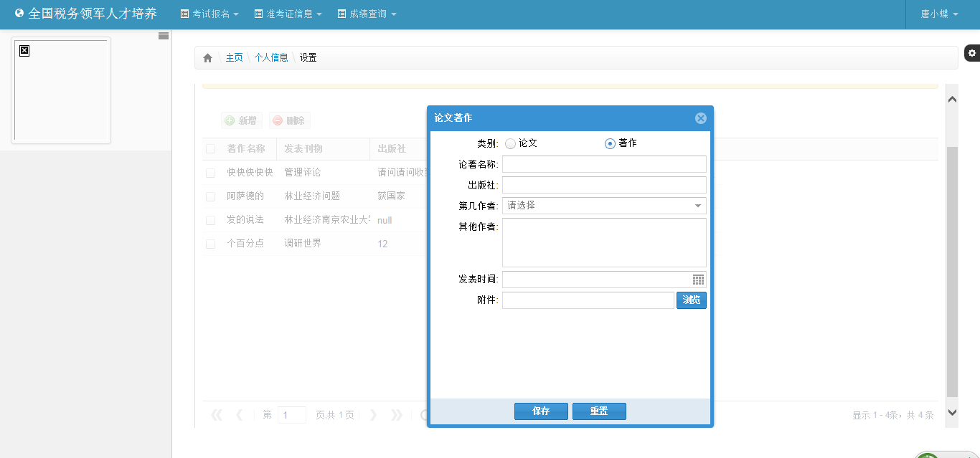Image resolution: width=980 pixels, height=458 pixels.
Task: Go to previous page arrow in pager
Action: (240, 415)
